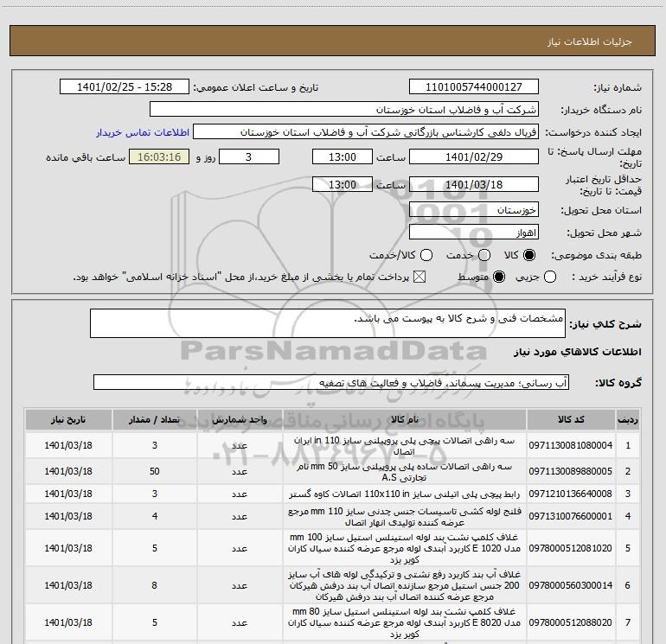Screen dimensions: 666x644
Task: Click the اطلاعات کالاهای مورد نیاز section heading
Action: (577, 352)
